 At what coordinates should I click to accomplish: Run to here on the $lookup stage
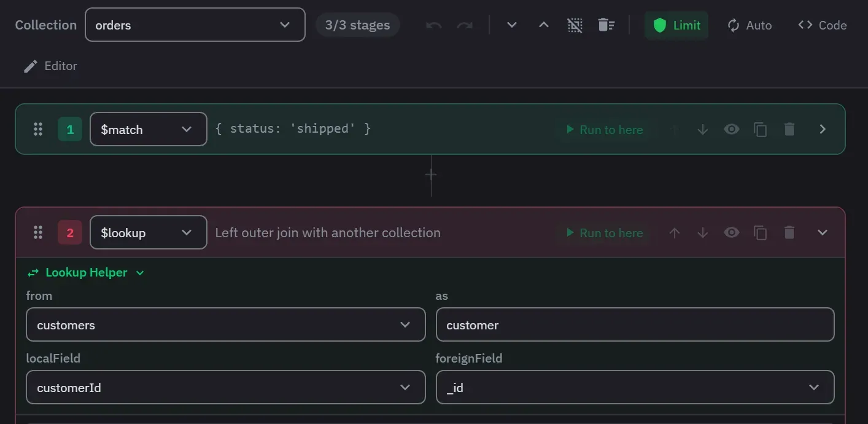(604, 233)
